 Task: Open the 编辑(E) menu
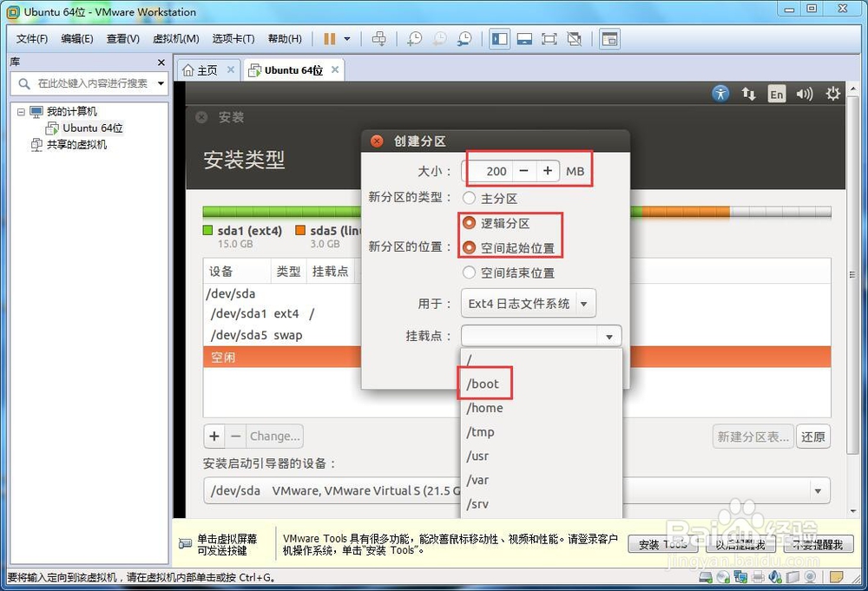coord(77,39)
